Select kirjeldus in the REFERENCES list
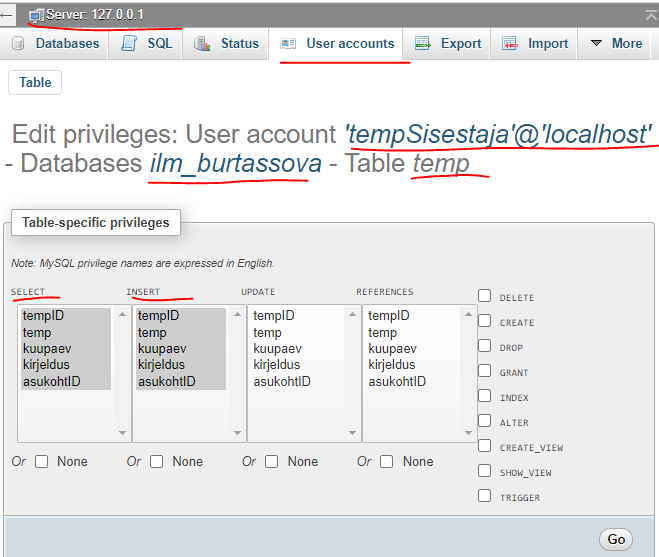 tap(392, 365)
